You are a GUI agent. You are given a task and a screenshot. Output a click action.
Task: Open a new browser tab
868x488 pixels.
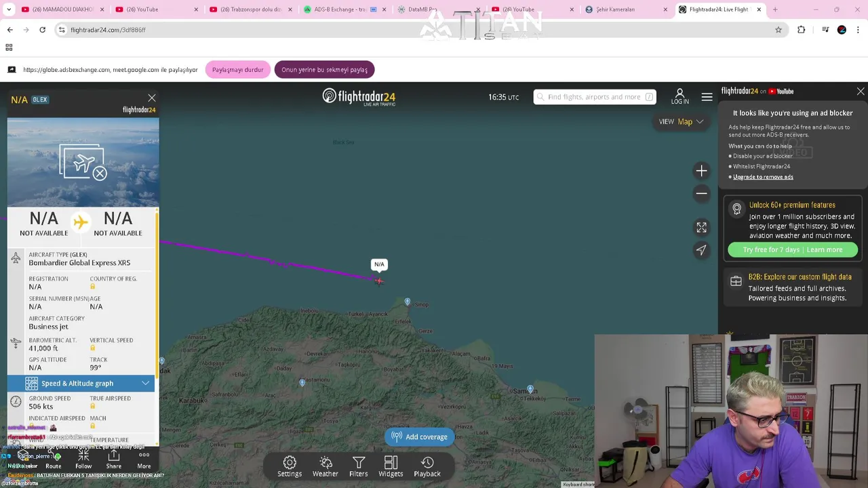[775, 9]
